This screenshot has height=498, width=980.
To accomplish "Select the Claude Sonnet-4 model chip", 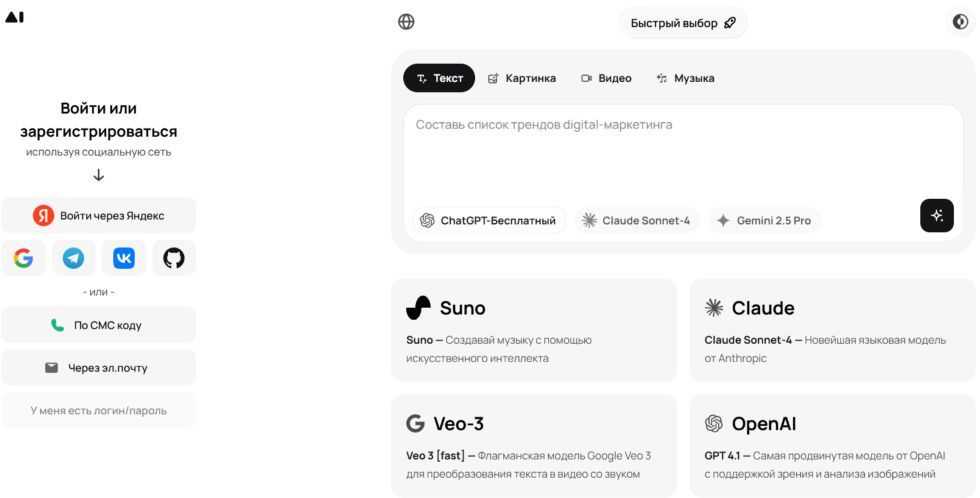I will (x=637, y=221).
